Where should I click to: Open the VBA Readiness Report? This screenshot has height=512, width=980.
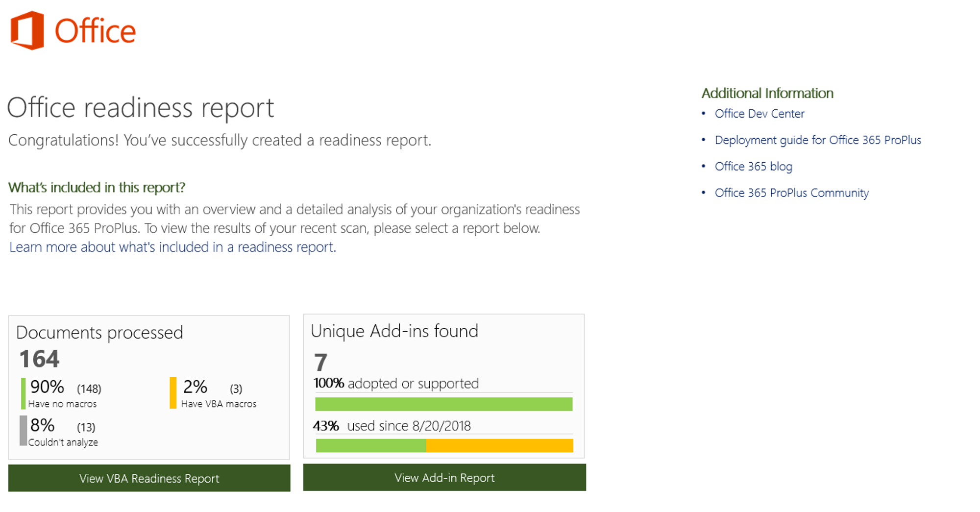tap(149, 478)
